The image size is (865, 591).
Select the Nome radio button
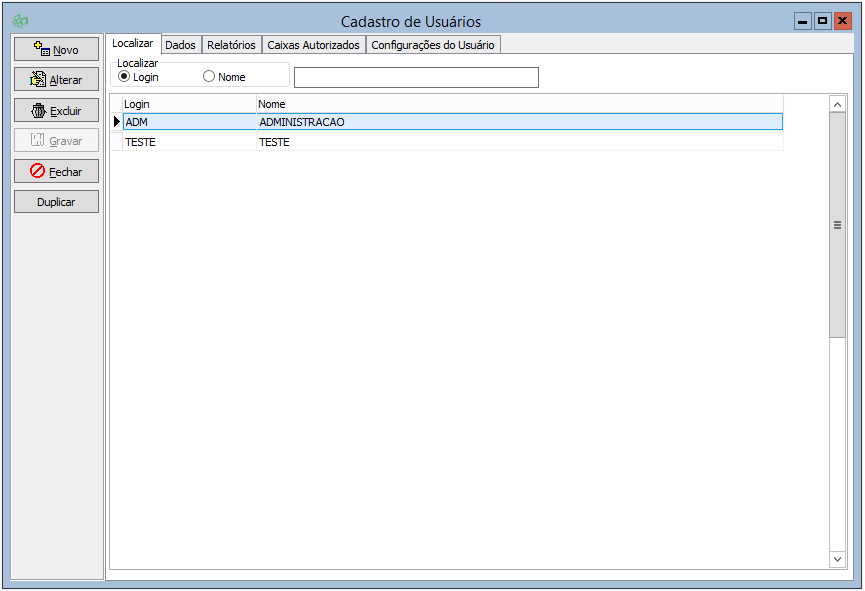point(209,77)
